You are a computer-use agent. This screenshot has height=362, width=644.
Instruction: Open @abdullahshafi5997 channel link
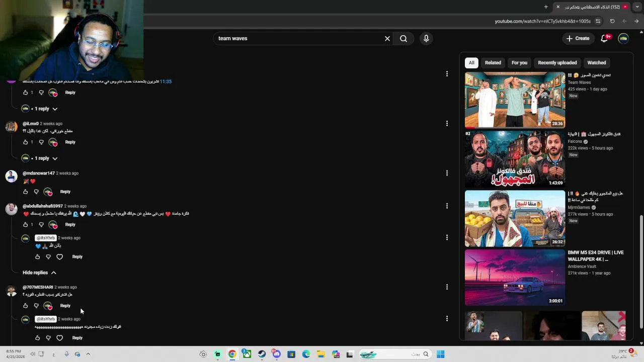coord(43,206)
